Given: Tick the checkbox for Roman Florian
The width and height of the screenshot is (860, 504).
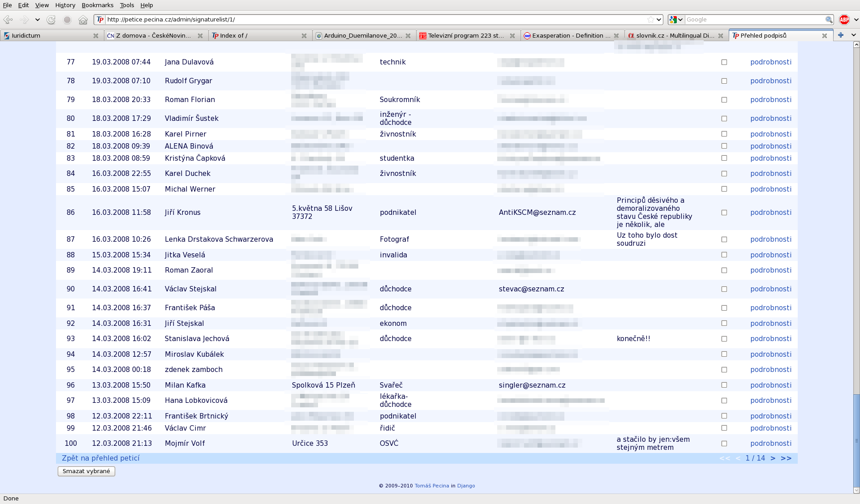Looking at the screenshot, I should coord(724,100).
